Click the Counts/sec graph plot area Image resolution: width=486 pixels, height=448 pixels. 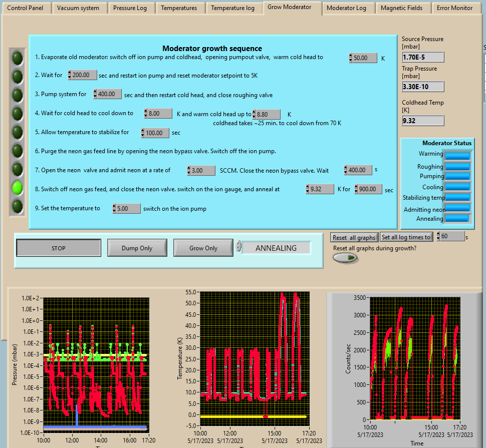coord(414,358)
